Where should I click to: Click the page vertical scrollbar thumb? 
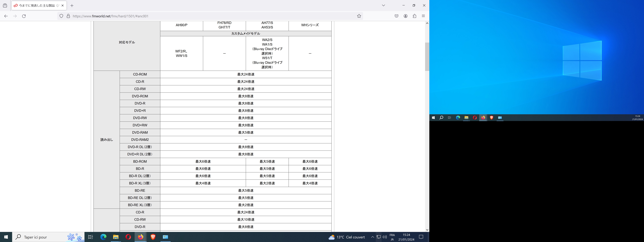pyautogui.click(x=427, y=57)
